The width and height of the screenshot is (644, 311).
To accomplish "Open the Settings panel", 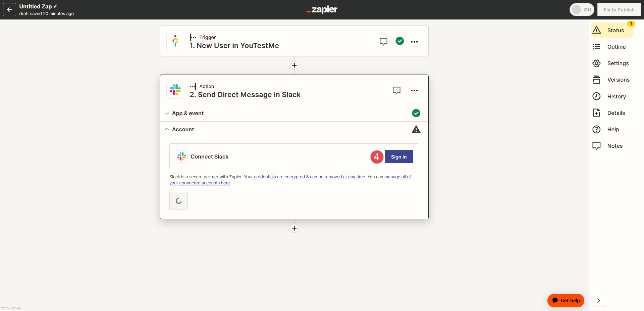I will [x=612, y=63].
